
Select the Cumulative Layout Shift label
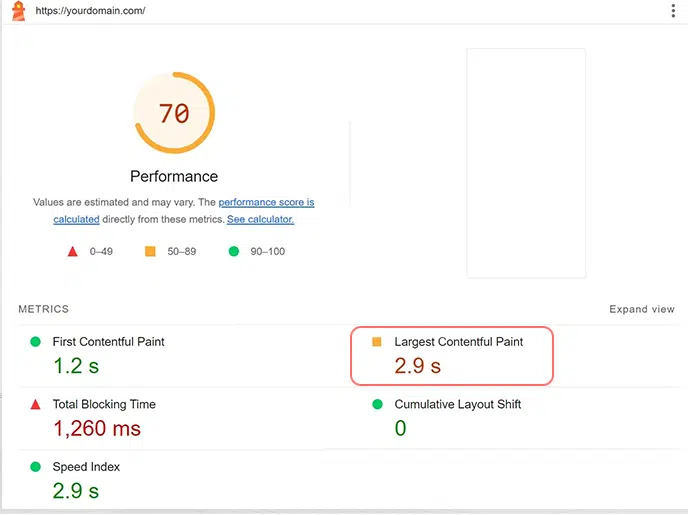[458, 404]
